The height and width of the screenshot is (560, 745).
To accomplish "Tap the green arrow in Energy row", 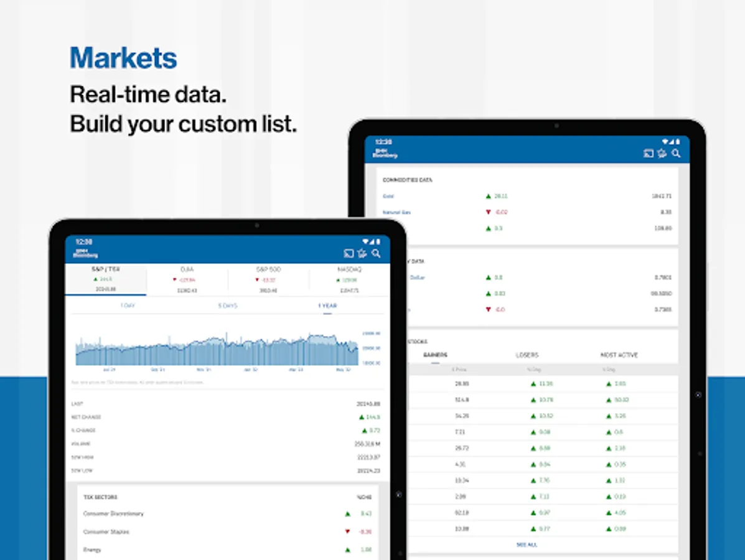I will [x=348, y=549].
